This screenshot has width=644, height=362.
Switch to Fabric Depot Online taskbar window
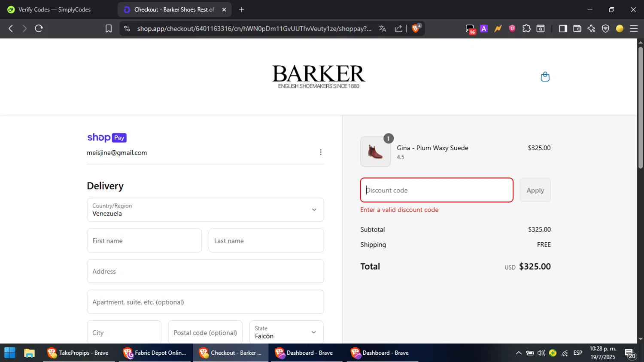[155, 353]
